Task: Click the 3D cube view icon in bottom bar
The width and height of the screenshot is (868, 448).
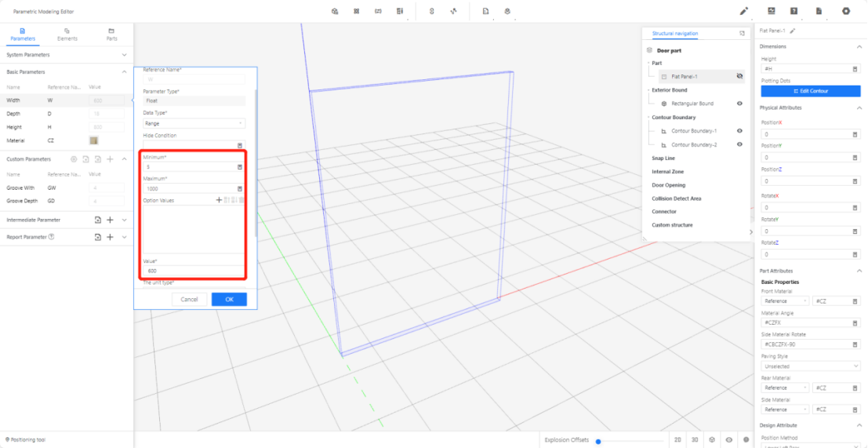Action: click(712, 440)
